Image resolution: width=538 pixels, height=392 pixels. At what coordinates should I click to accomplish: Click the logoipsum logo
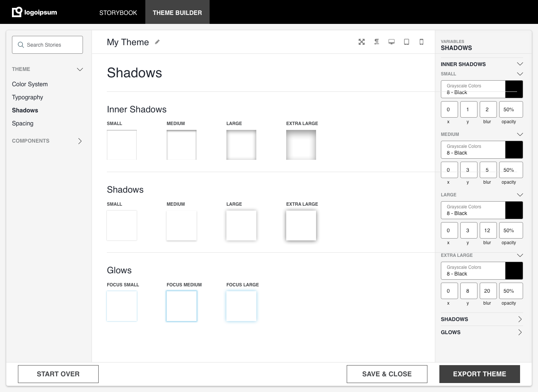pos(34,12)
